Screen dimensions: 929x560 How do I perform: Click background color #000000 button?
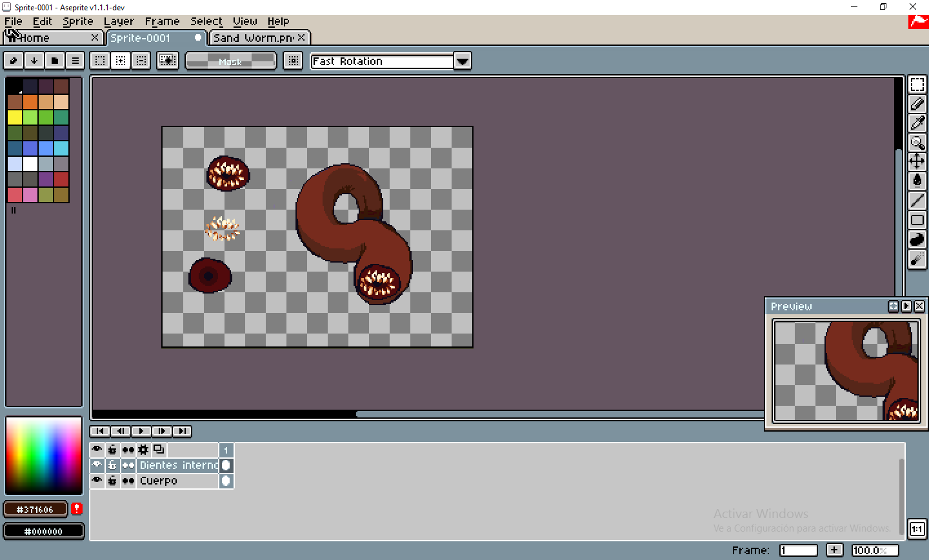(x=44, y=531)
